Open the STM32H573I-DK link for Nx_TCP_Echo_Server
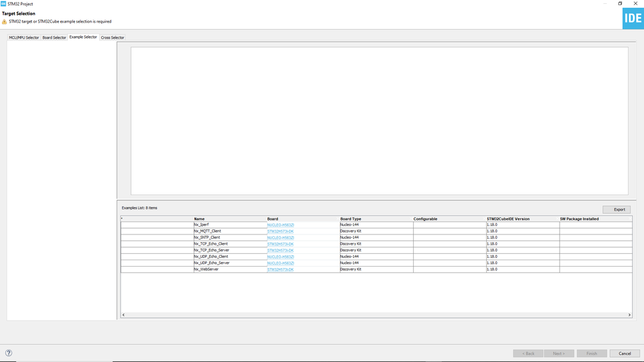Screen dimensions: 644x362 [x=280, y=251]
